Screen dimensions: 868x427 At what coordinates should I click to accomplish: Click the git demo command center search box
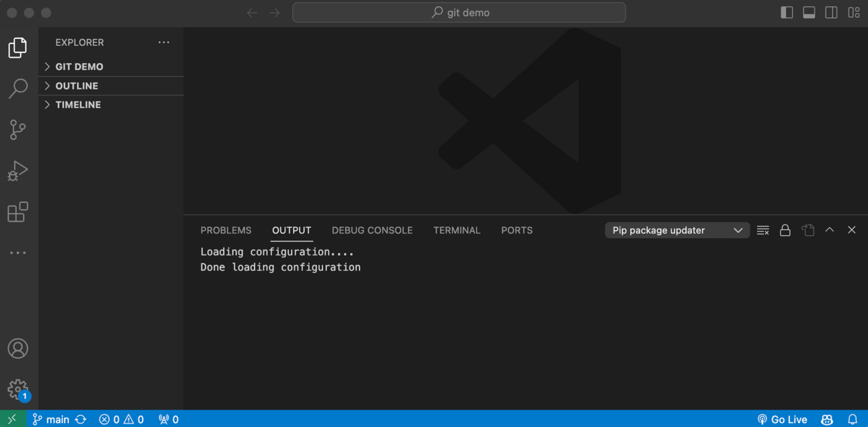point(459,12)
